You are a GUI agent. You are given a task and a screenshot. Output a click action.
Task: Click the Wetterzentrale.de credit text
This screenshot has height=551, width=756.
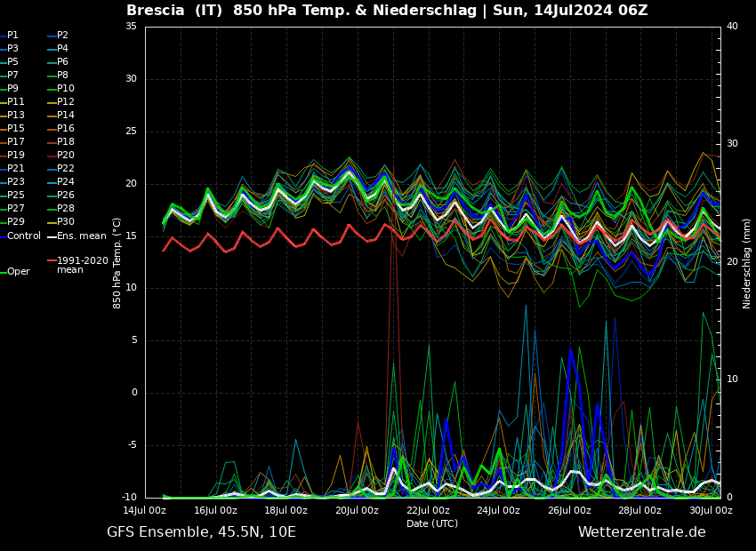[642, 532]
